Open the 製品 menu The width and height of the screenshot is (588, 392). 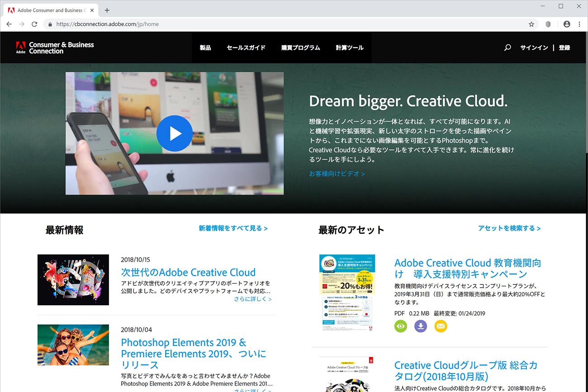205,47
